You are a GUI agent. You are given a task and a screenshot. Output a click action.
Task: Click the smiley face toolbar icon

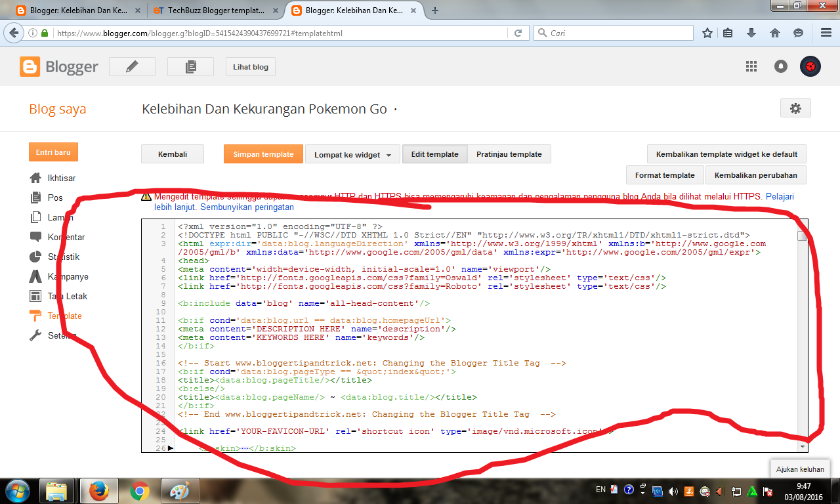798,33
